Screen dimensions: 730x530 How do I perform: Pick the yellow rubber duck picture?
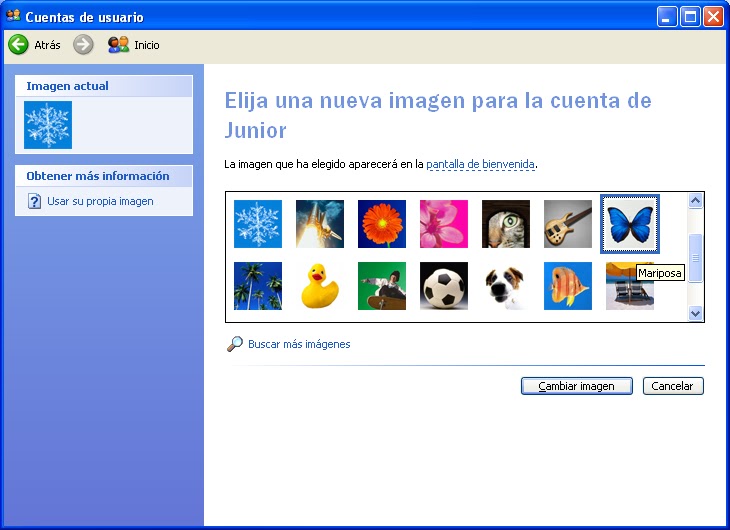click(x=319, y=286)
